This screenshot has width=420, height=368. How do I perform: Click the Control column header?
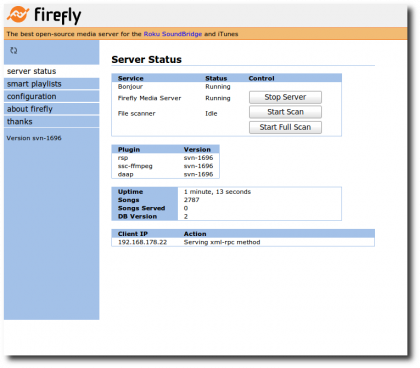[x=261, y=78]
